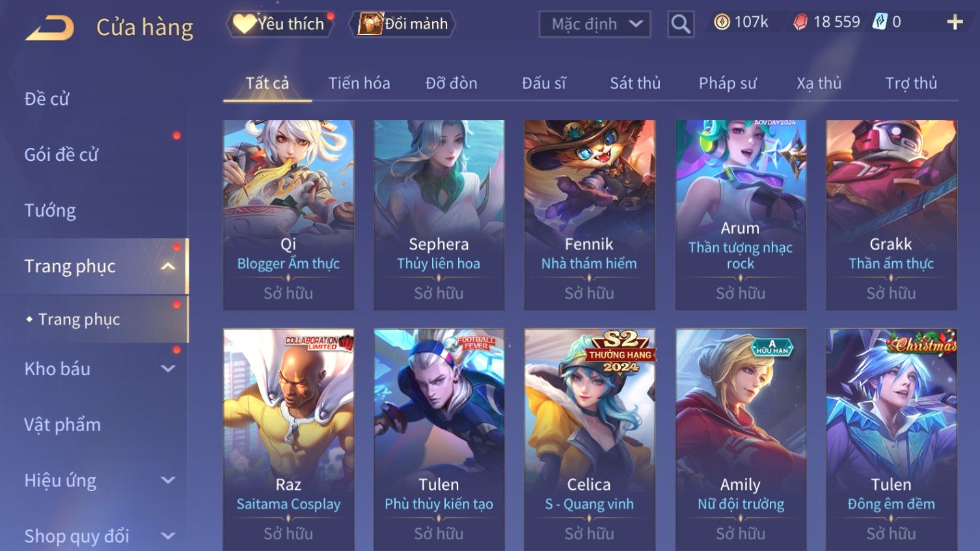Image resolution: width=980 pixels, height=551 pixels.
Task: Open Gói đề cử sidebar item
Action: (61, 155)
